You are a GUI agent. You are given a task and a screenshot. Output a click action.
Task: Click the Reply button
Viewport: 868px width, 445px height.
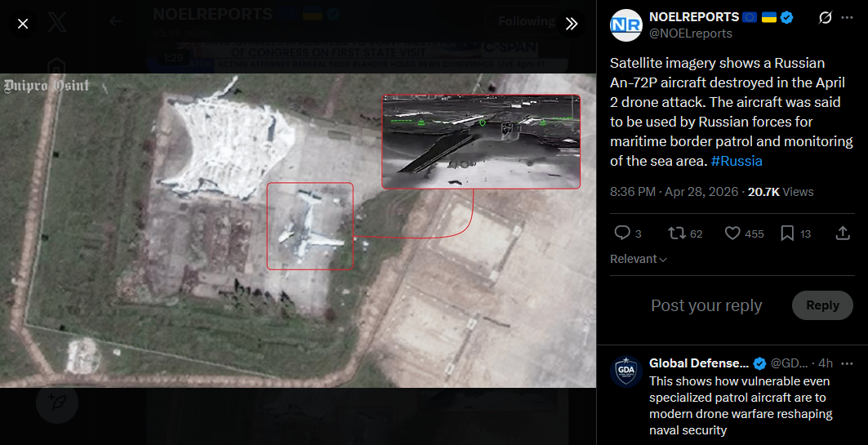822,305
